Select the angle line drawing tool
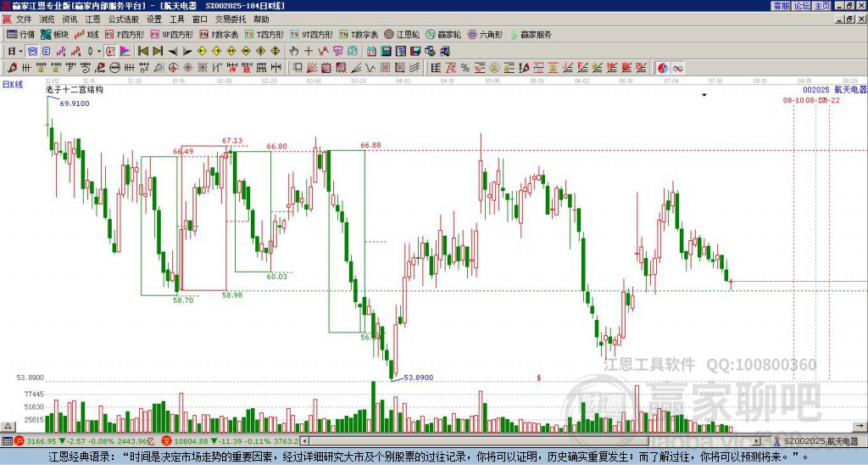Image resolution: width=868 pixels, height=465 pixels. (x=356, y=68)
